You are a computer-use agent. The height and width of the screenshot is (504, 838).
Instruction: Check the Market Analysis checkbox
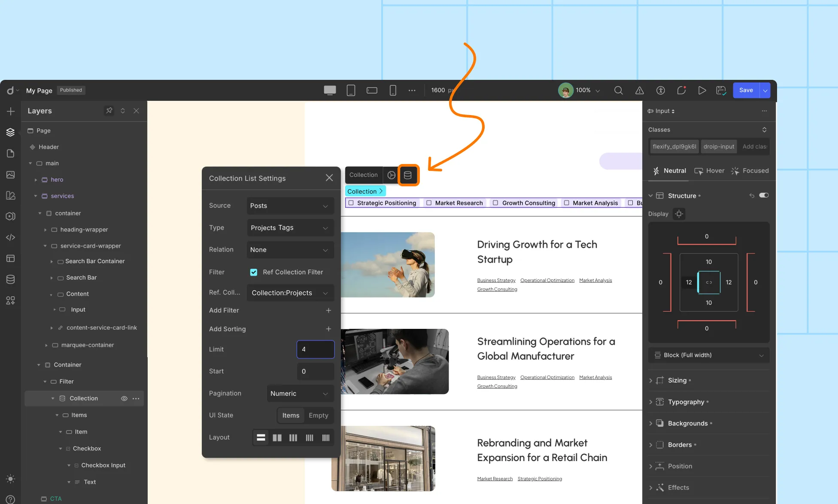pyautogui.click(x=567, y=203)
